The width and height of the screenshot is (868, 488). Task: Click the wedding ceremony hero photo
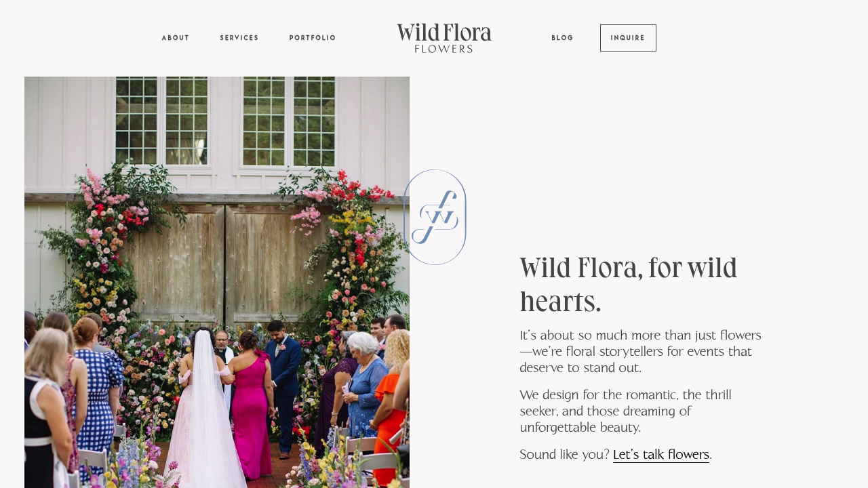(217, 282)
